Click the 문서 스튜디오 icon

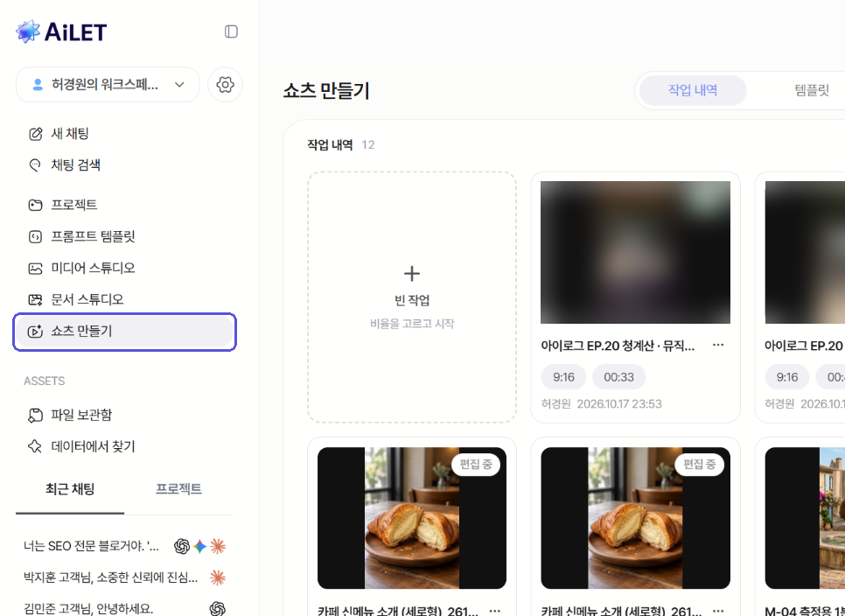point(36,299)
